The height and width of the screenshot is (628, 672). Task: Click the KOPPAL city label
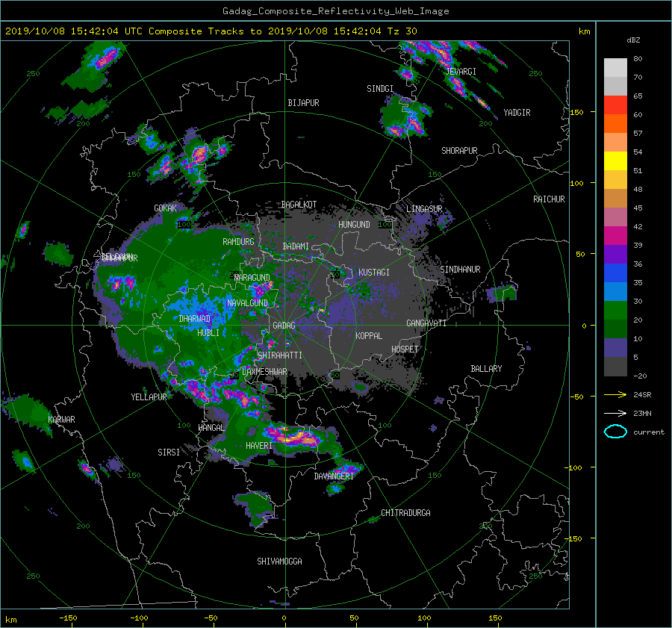coord(369,336)
